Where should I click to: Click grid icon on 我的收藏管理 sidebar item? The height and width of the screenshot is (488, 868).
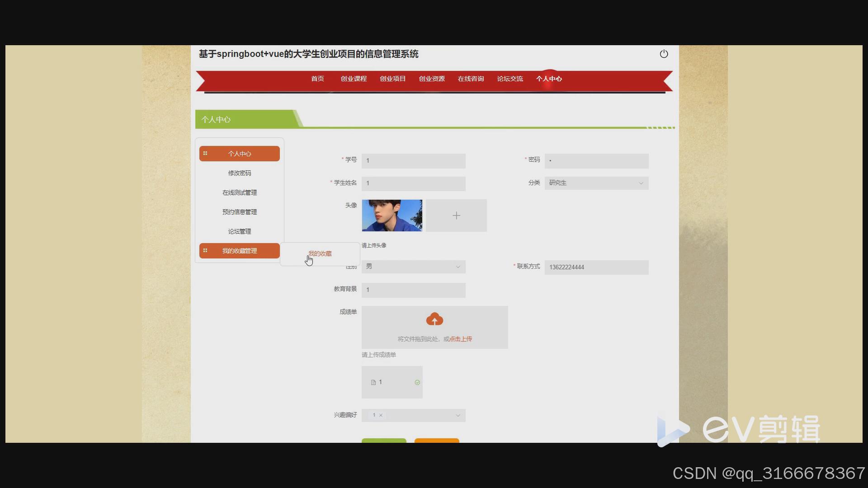205,251
